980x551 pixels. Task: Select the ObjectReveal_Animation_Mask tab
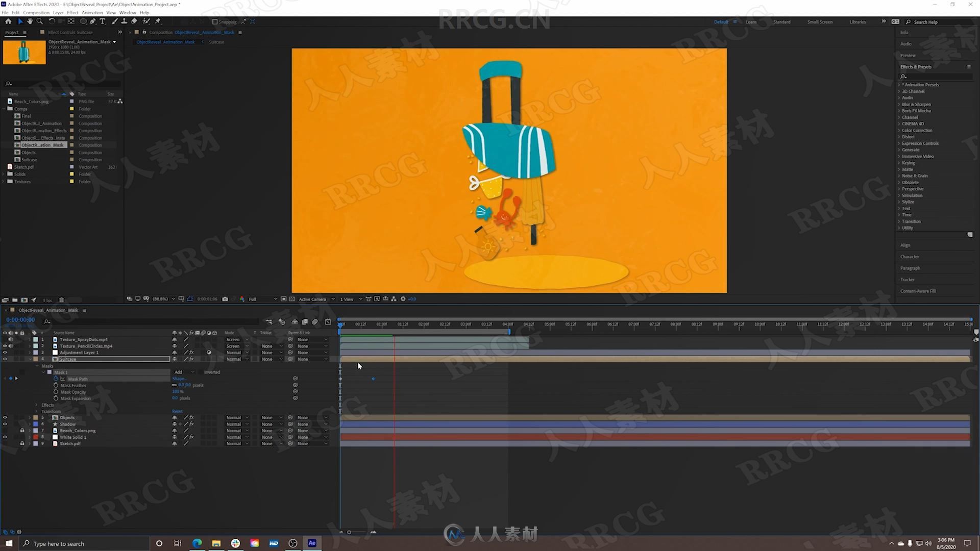(x=165, y=42)
